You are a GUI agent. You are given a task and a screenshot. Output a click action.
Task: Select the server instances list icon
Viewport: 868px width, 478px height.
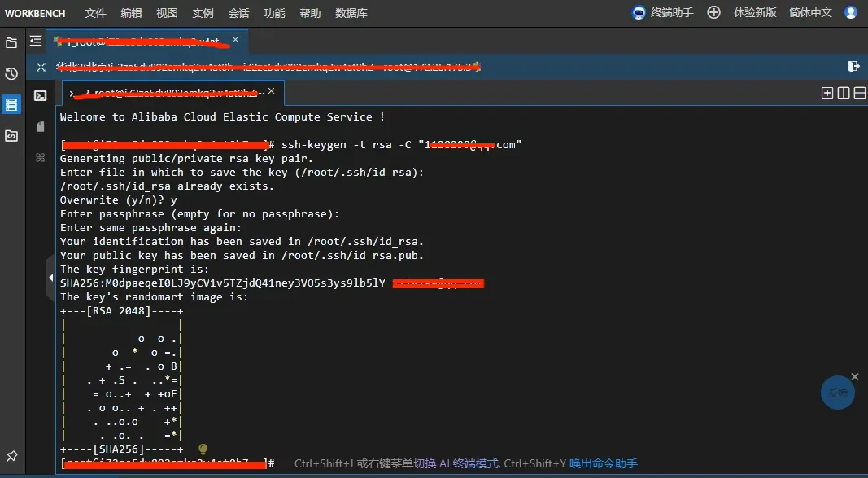(x=11, y=104)
